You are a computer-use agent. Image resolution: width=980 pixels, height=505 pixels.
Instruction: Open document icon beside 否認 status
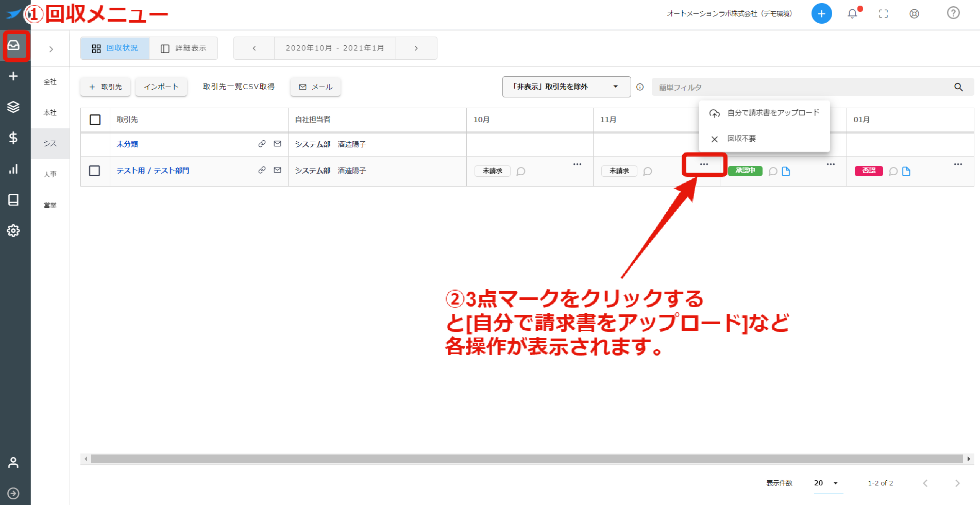coord(906,171)
